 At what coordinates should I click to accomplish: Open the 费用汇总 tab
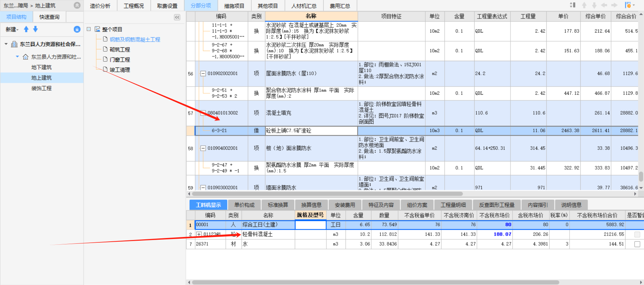tap(340, 6)
